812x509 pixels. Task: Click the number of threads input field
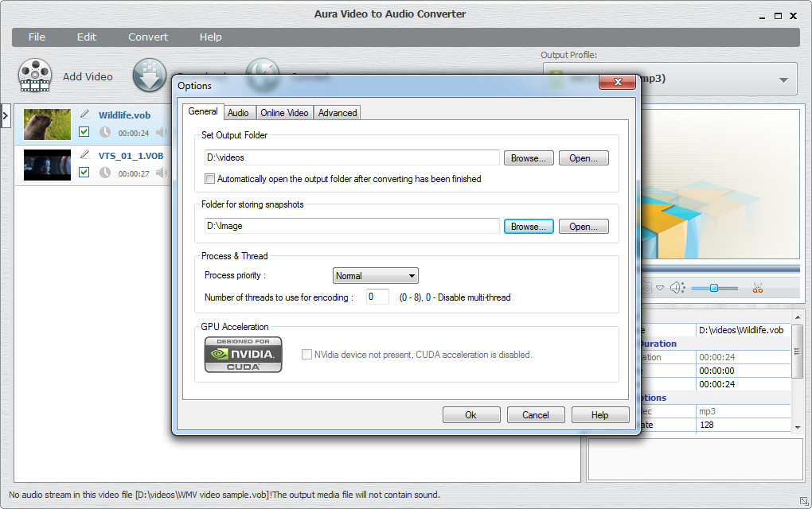pos(377,297)
